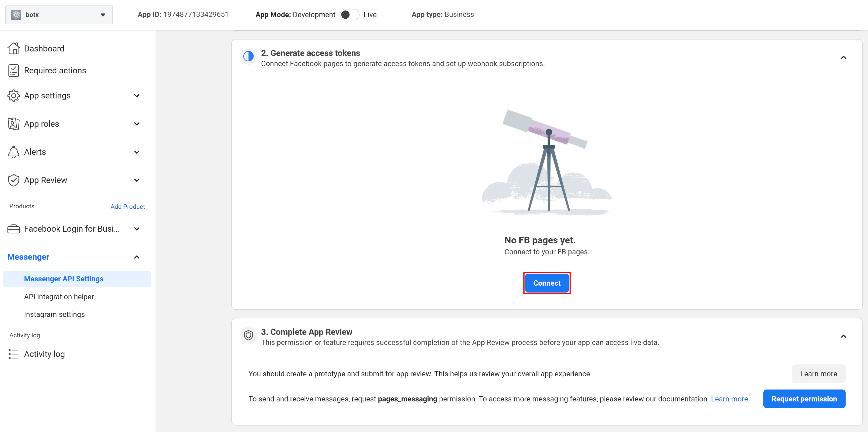Viewport: 868px width, 432px height.
Task: Click the Alerts bell icon
Action: pos(13,152)
